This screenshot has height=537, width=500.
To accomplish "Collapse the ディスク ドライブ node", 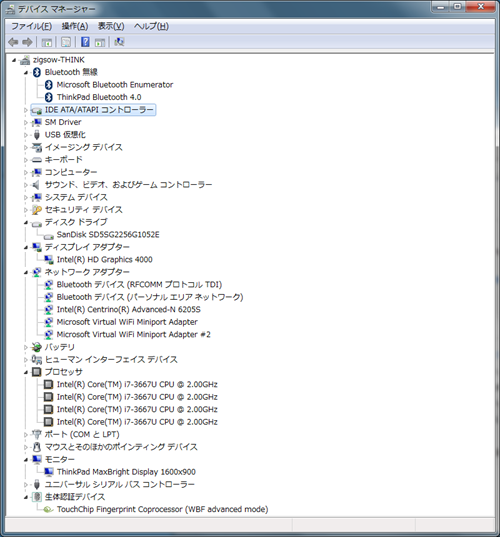I will [x=26, y=223].
